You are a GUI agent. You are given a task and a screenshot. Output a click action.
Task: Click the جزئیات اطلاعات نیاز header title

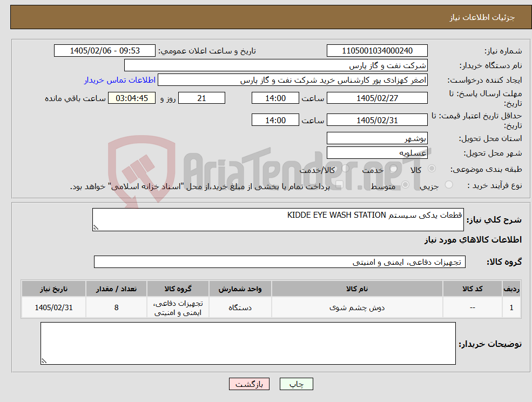tap(482, 17)
